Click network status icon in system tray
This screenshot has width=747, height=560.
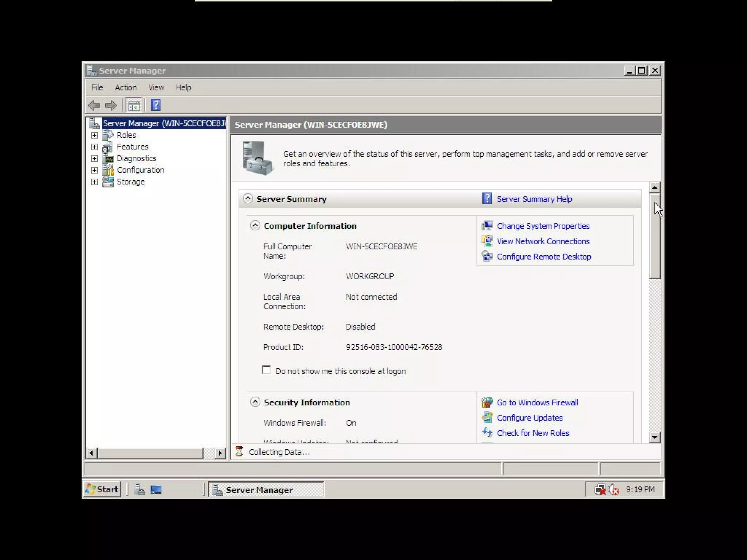(600, 490)
